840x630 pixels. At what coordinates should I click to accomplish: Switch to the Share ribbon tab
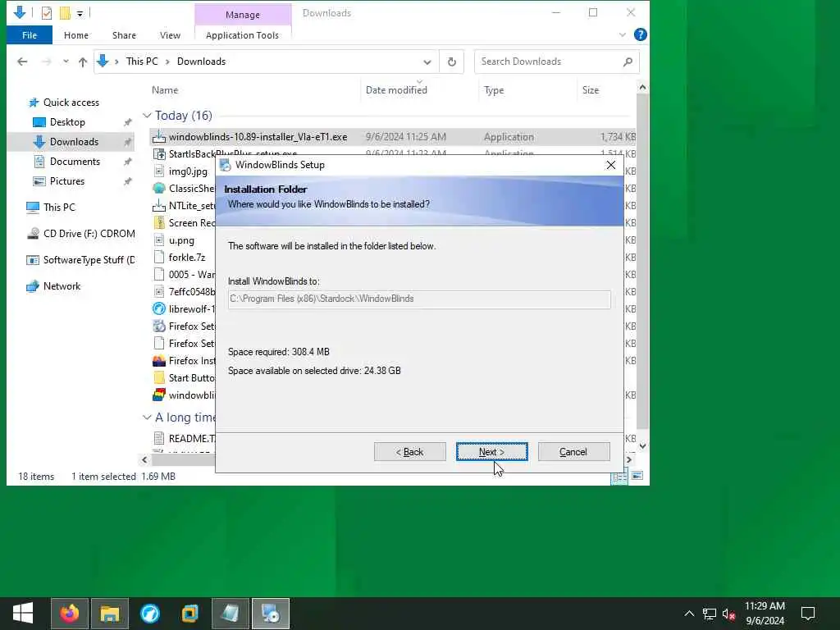tap(124, 35)
